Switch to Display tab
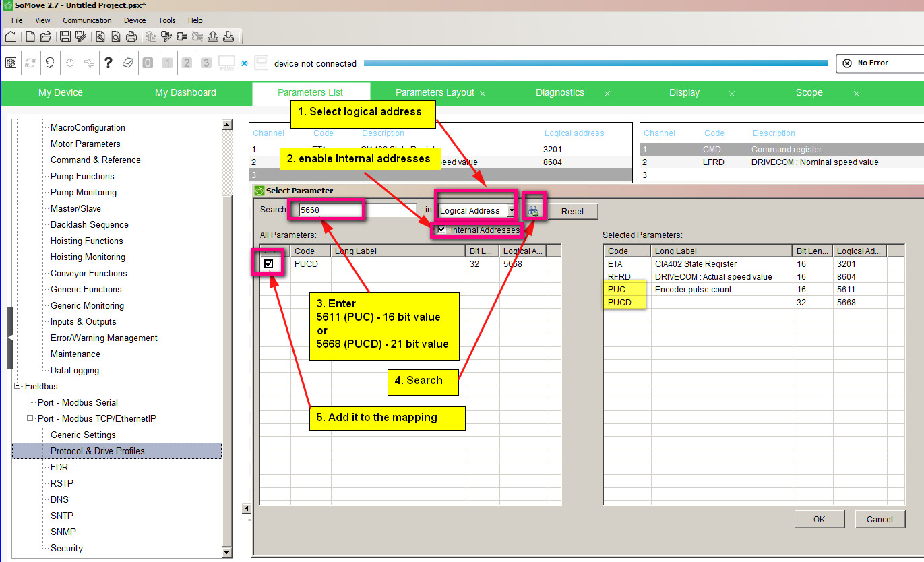Screen dimensions: 924x562 coord(684,93)
